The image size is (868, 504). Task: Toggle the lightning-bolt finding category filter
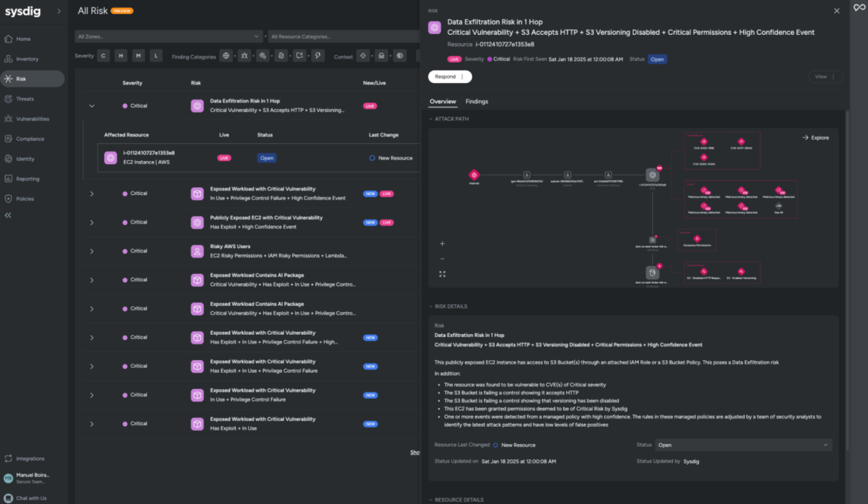pos(318,56)
